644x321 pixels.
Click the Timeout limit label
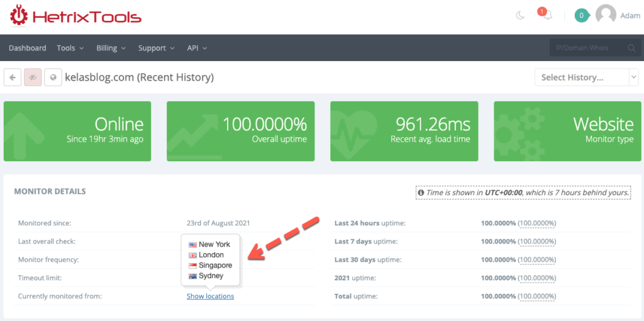point(40,278)
